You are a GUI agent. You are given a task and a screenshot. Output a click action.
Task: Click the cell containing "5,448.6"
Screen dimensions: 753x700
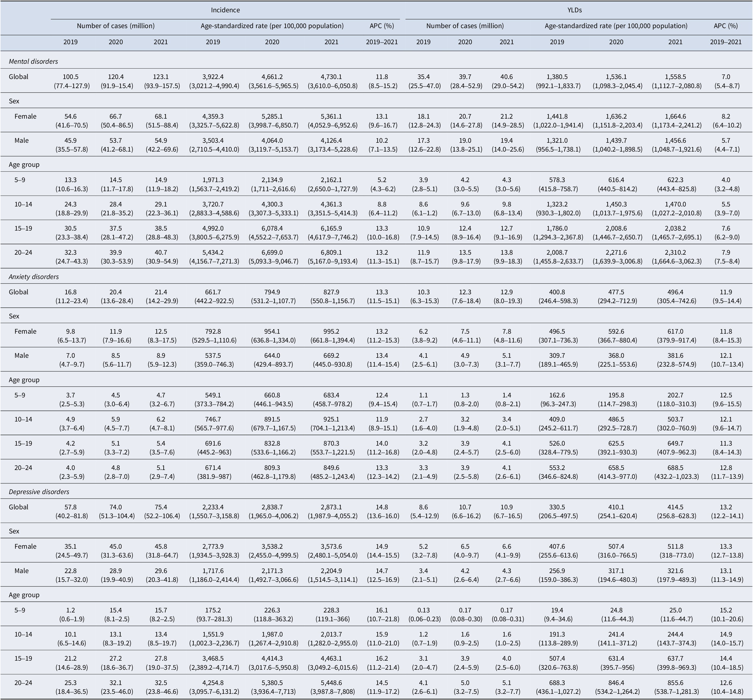click(332, 683)
